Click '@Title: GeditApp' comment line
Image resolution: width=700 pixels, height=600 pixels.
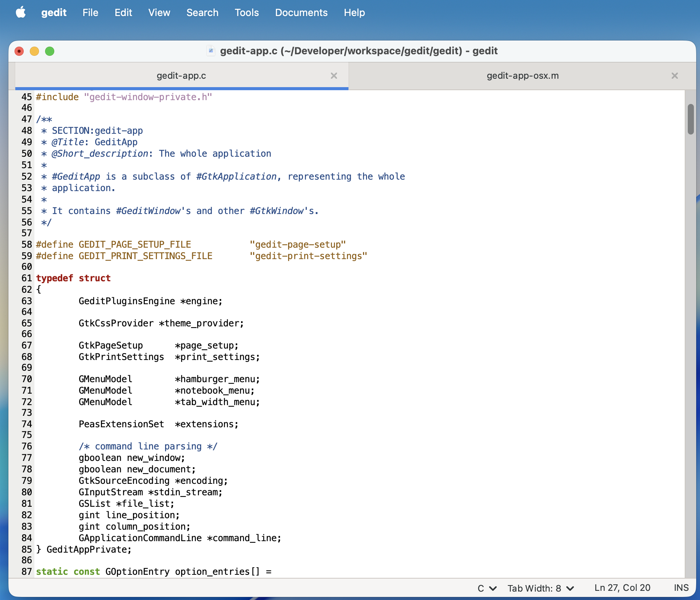(x=94, y=142)
